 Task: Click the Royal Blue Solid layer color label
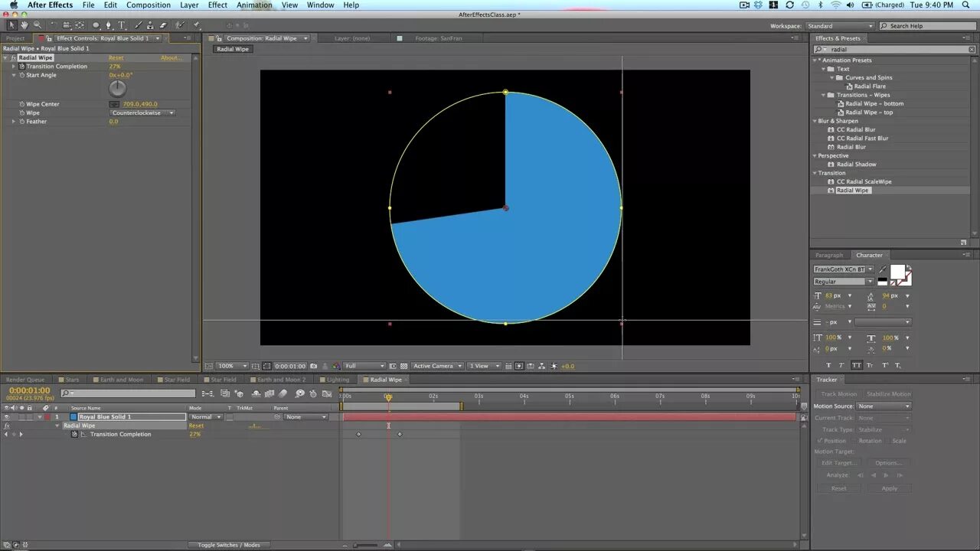47,417
